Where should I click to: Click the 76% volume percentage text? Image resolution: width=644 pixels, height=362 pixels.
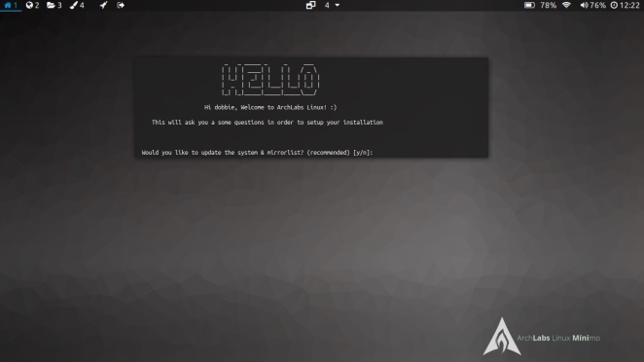597,5
